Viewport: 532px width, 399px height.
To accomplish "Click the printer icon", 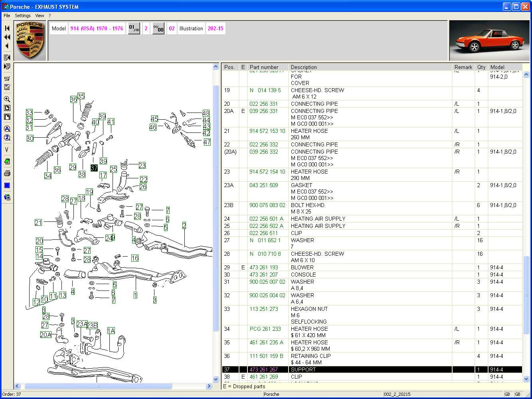I will (7, 174).
